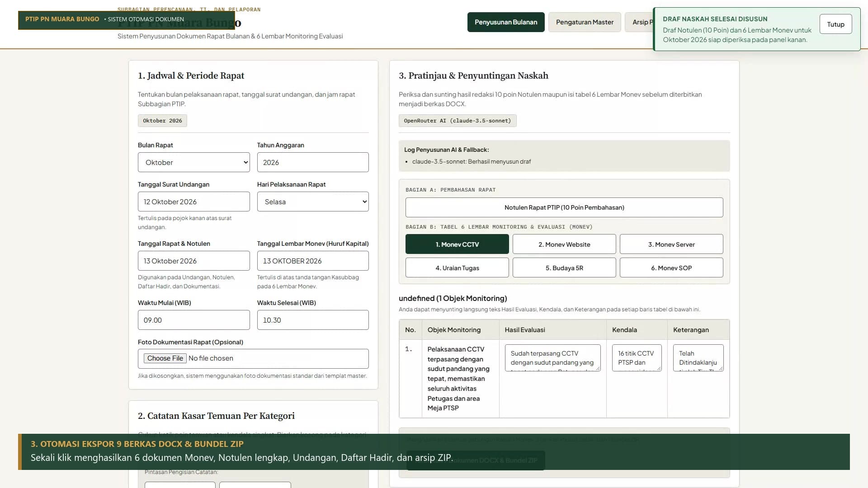Open the Bulan Rapat dropdown showing Oktober
The image size is (868, 488).
pyautogui.click(x=193, y=162)
